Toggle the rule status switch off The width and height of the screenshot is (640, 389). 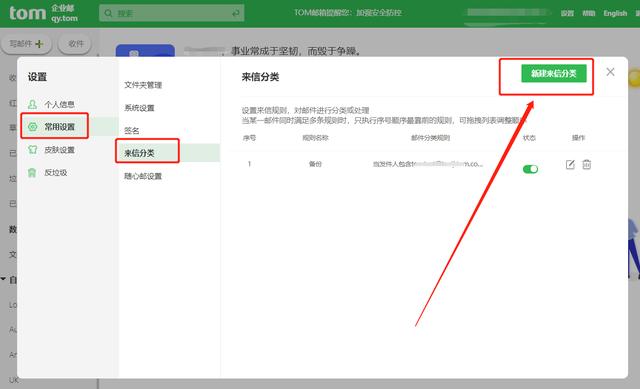point(530,169)
